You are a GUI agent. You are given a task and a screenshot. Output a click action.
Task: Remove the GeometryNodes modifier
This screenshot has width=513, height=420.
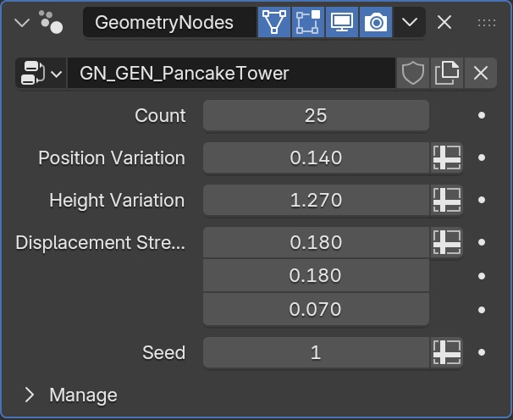click(444, 23)
